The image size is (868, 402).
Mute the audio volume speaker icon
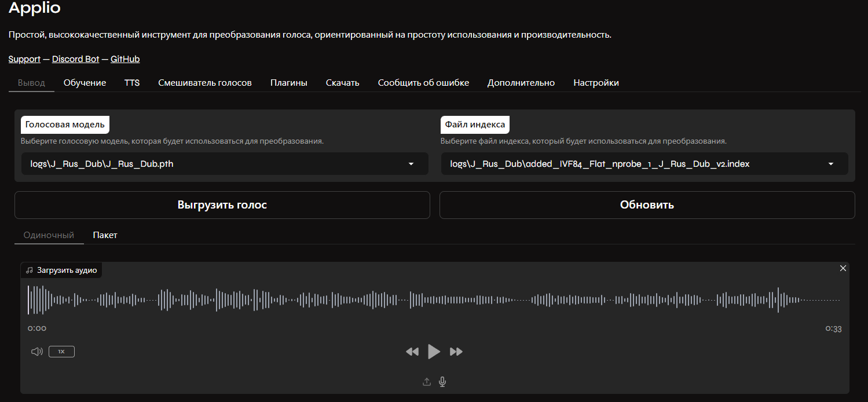coord(37,352)
